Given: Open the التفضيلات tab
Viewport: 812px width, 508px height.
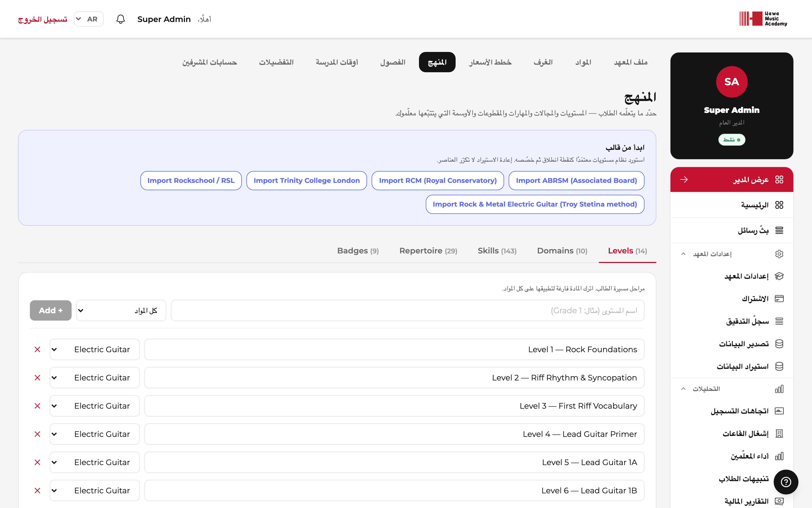Looking at the screenshot, I should coord(277,62).
